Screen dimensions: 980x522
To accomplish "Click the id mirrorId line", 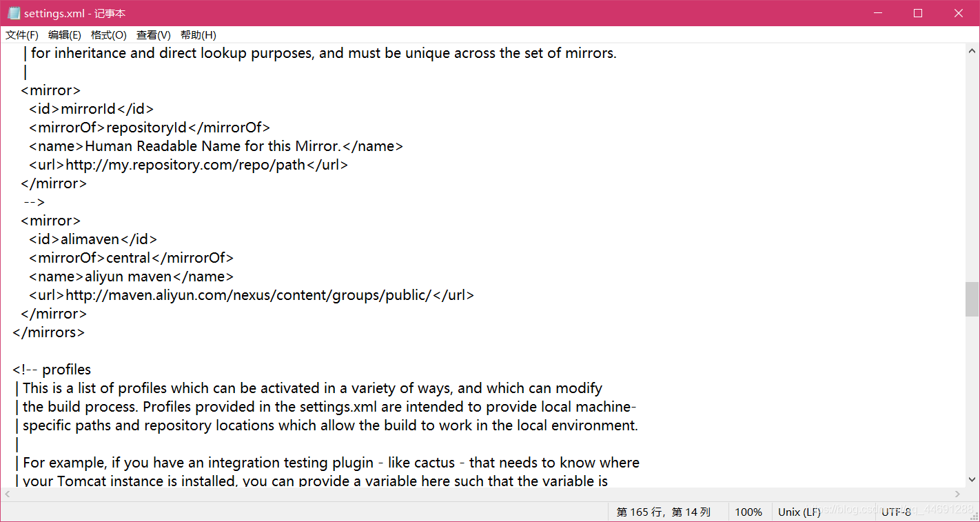I will pyautogui.click(x=91, y=109).
